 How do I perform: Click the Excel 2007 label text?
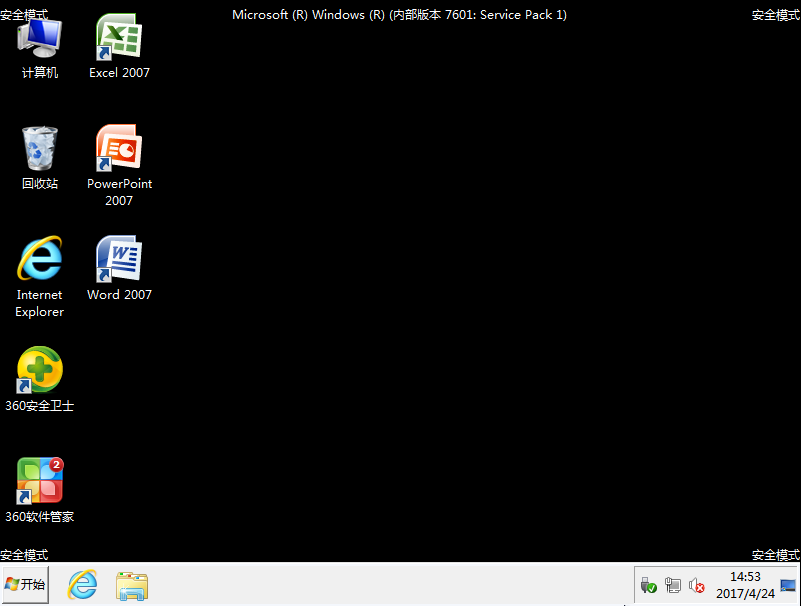click(119, 73)
